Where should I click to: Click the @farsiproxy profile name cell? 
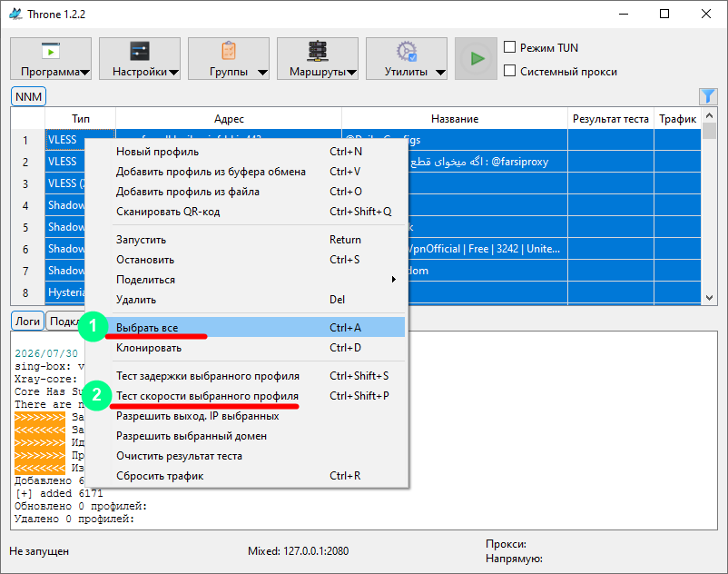tap(487, 162)
